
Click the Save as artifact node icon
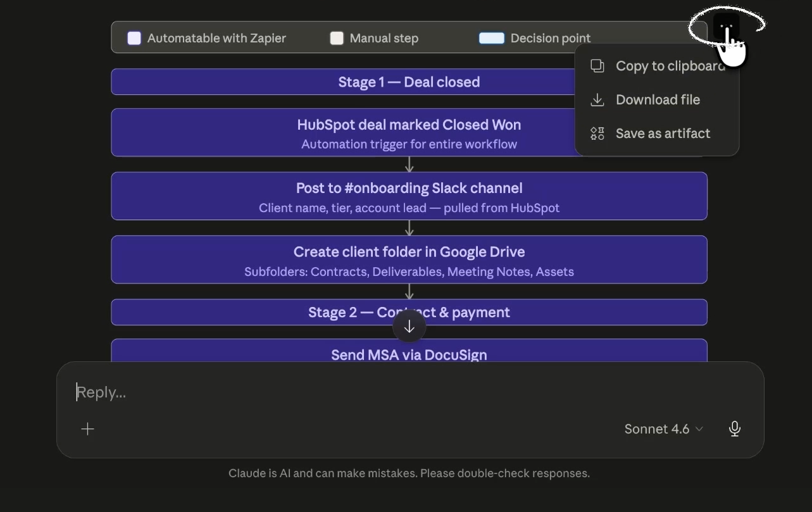(x=596, y=133)
